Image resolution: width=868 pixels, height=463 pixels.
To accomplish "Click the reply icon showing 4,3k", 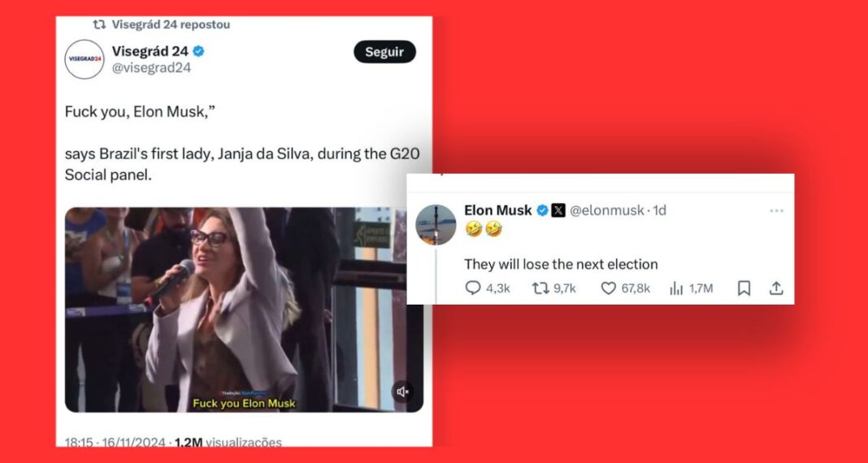I will (472, 288).
